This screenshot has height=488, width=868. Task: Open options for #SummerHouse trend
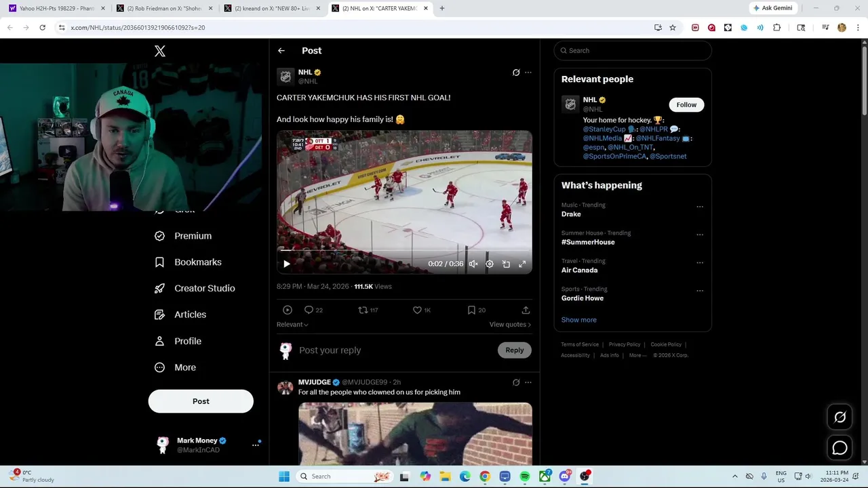[x=700, y=235]
